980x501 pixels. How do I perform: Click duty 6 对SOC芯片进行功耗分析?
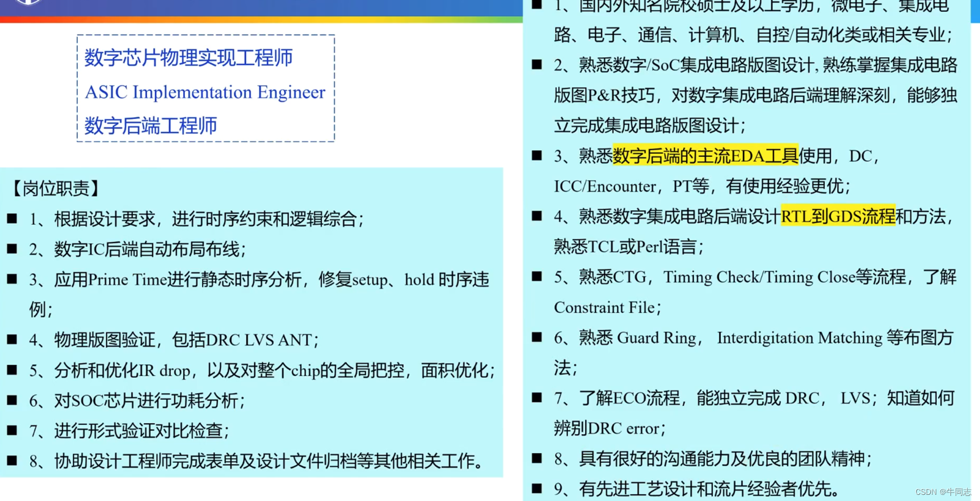(x=137, y=401)
